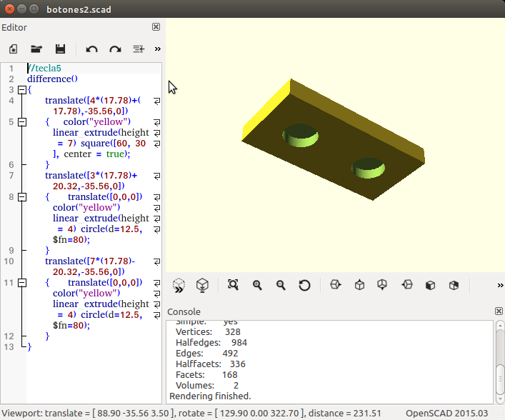Viewport: 505px width, 420px height.
Task: Click the Editor panel title
Action: 14,27
